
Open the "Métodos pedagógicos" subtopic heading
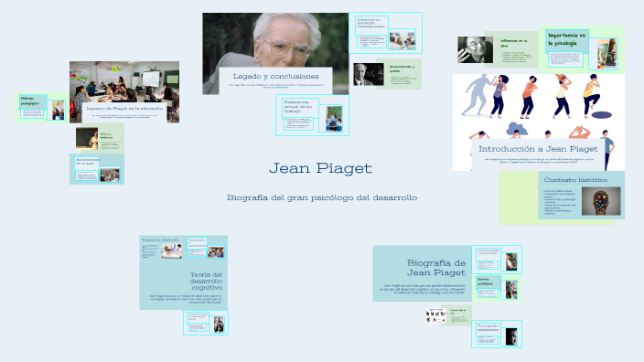tap(30, 101)
